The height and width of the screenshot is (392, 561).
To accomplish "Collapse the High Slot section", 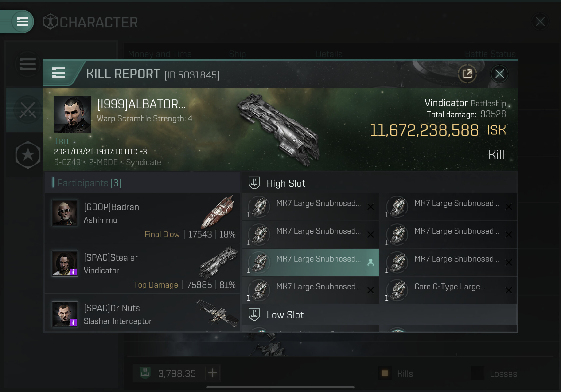I will [379, 183].
